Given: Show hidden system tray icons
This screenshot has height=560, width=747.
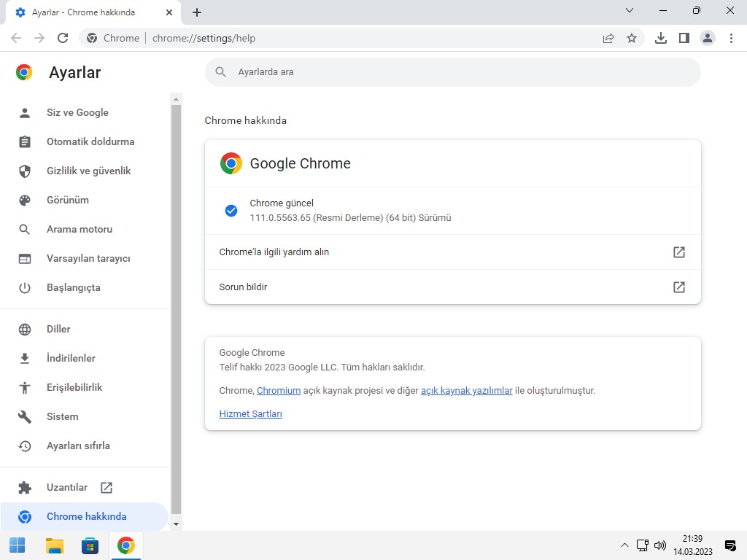Looking at the screenshot, I should 624,545.
